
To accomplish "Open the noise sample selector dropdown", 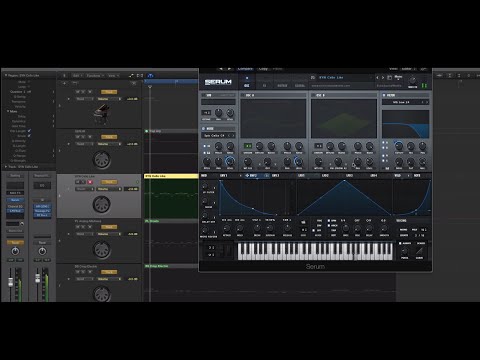I will (x=218, y=136).
